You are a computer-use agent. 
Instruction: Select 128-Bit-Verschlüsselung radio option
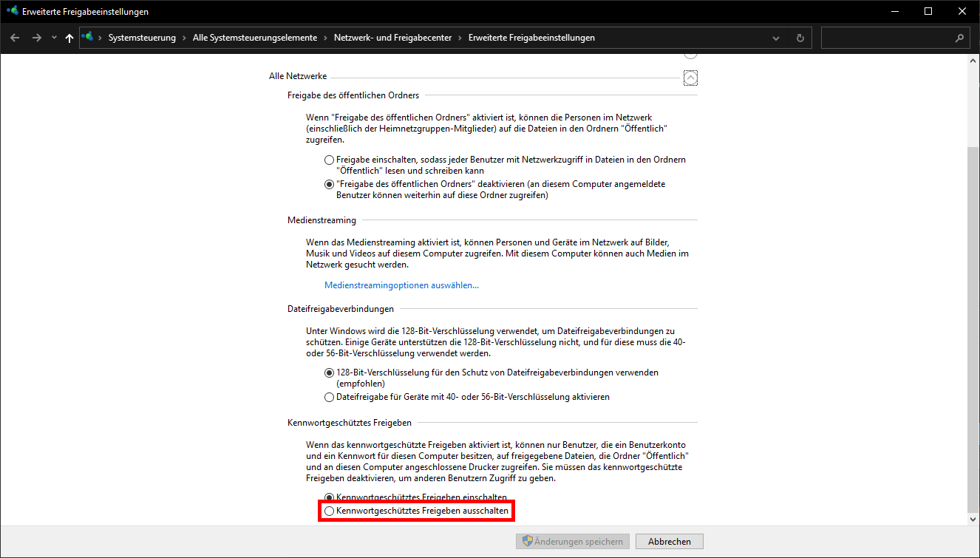(329, 372)
